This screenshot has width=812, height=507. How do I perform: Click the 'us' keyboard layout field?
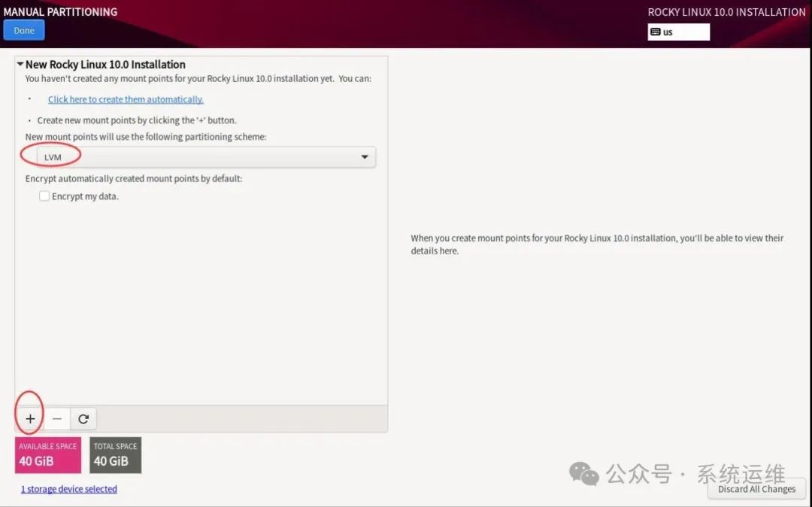(x=678, y=32)
